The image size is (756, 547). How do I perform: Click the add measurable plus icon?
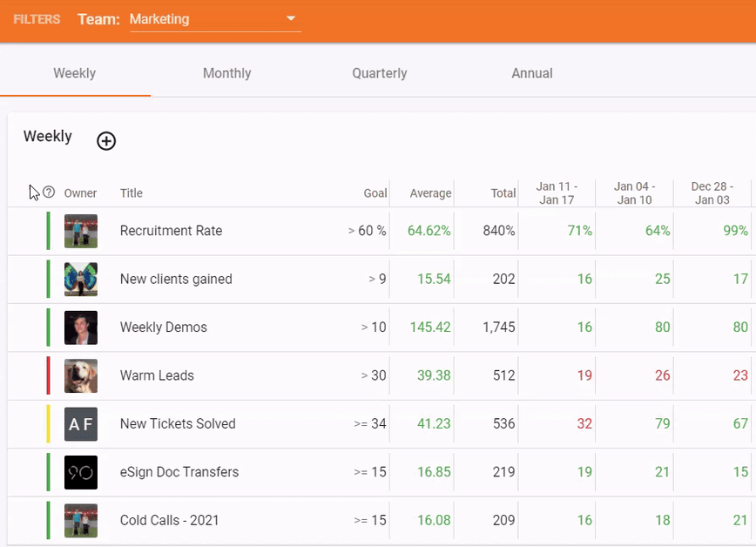(106, 141)
